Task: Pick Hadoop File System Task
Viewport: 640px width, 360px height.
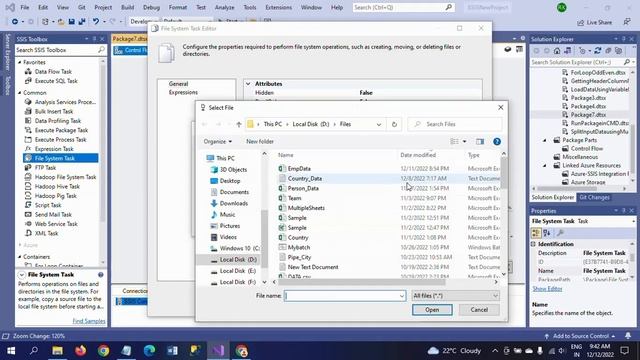Action: click(65, 177)
